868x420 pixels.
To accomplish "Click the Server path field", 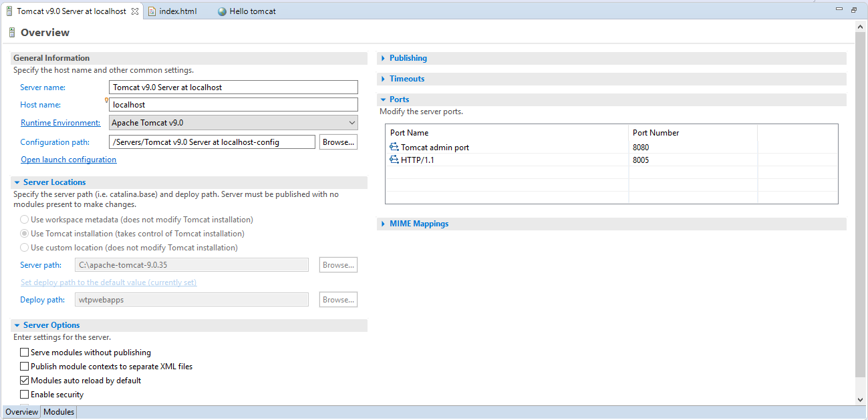I will click(192, 265).
